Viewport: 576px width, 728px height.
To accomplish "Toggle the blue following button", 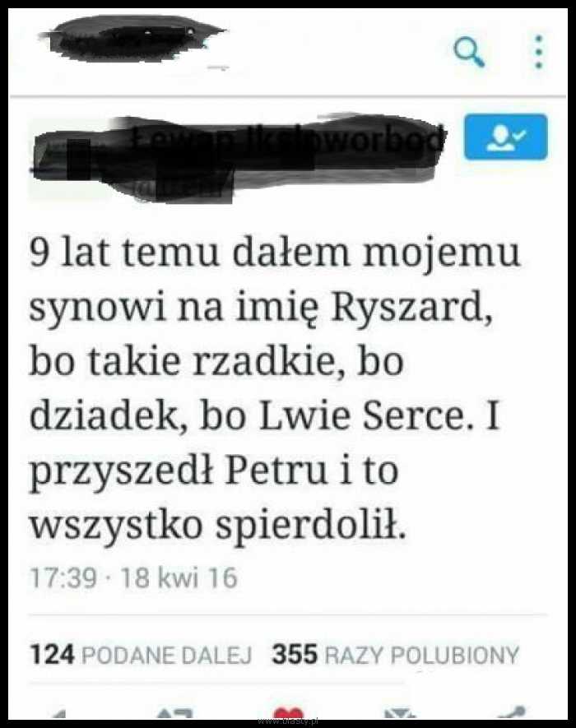I will click(x=506, y=137).
